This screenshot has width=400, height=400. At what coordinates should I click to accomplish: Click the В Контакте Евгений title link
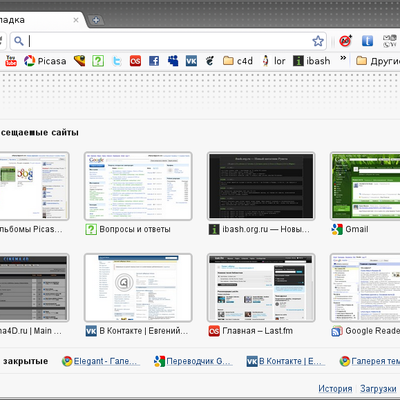(144, 331)
